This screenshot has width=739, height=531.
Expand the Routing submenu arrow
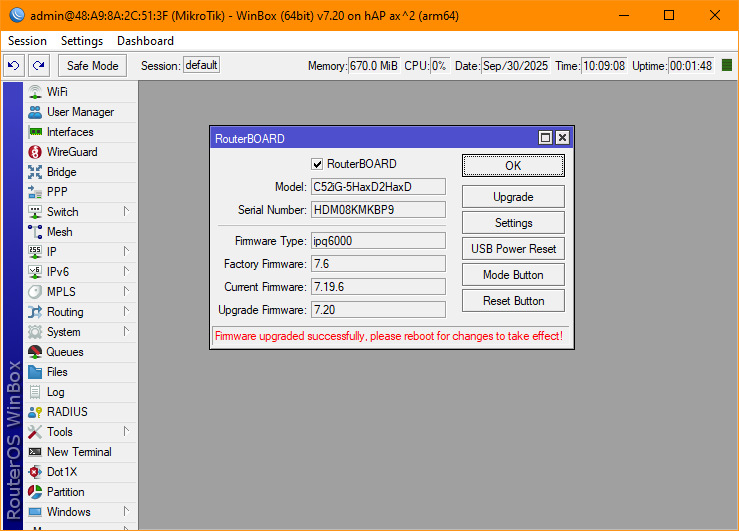[126, 311]
